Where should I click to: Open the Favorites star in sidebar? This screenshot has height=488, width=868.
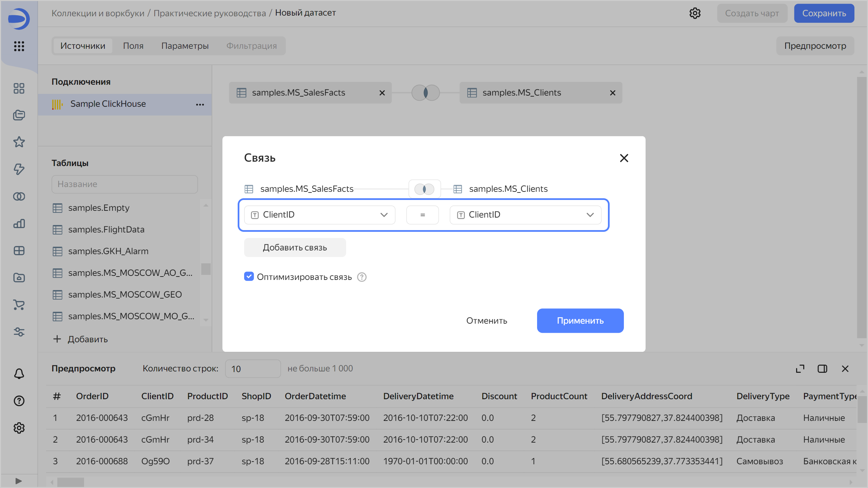(x=19, y=142)
